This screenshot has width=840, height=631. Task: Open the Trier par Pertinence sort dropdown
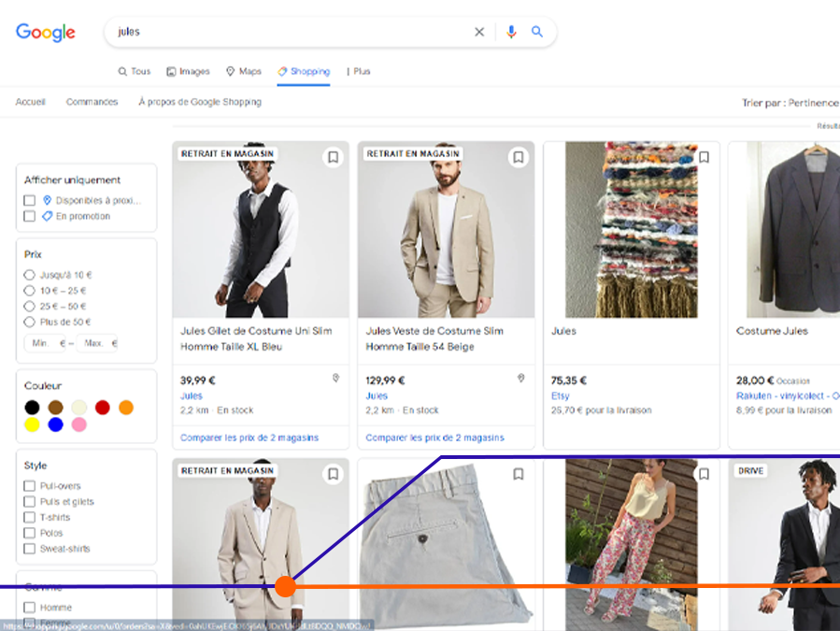click(790, 103)
